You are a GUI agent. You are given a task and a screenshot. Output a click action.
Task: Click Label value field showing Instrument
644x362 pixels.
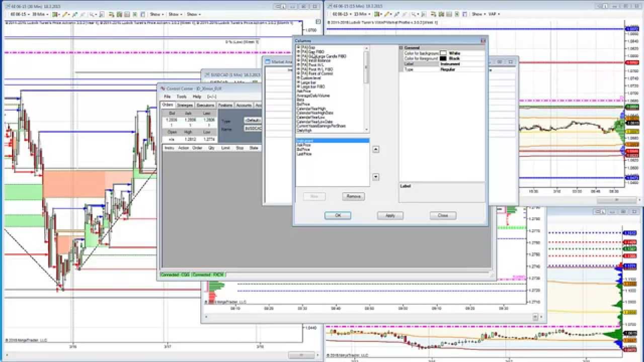[462, 64]
